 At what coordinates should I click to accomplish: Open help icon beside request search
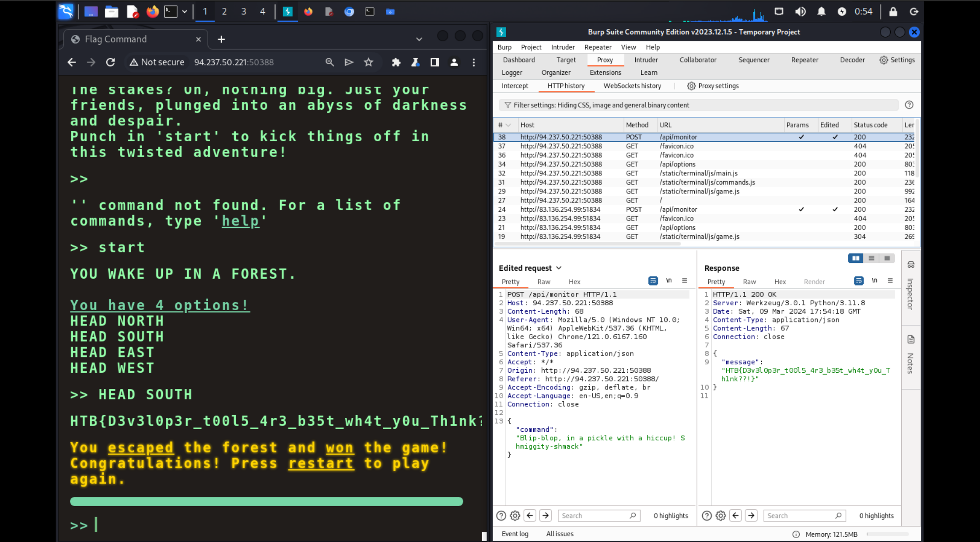pos(501,516)
